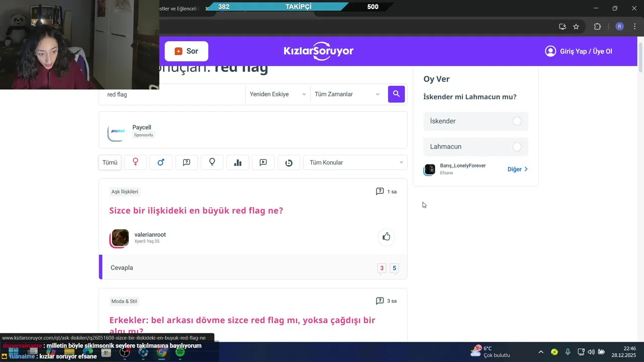Open valerianroot's profile avatar
644x362 pixels.
point(120,238)
